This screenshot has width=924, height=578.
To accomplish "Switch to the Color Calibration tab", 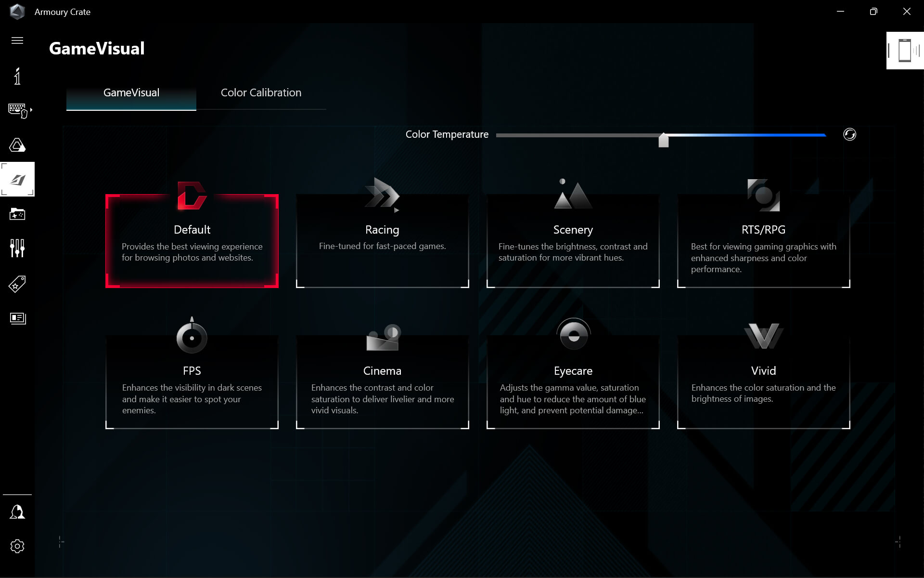I will click(x=261, y=92).
